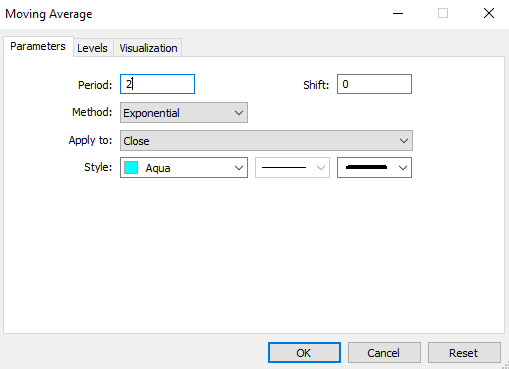Open the line style dropdown
509x369 pixels.
click(292, 168)
